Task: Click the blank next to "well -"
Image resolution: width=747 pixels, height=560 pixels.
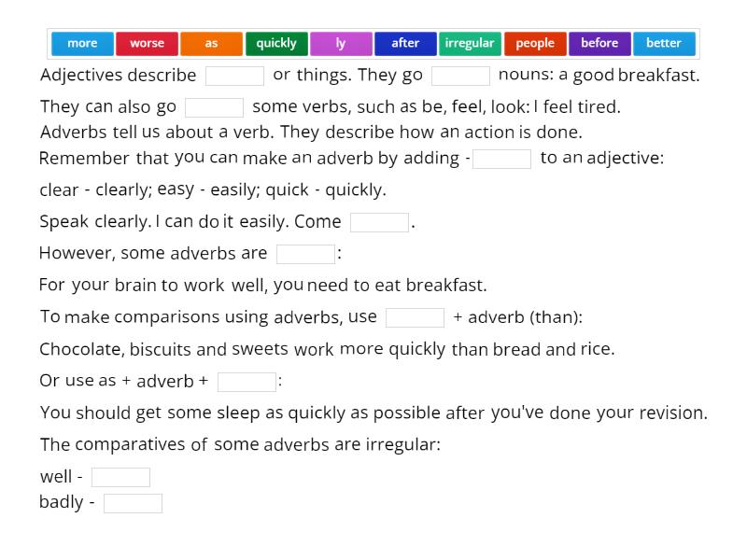Action: coord(120,476)
